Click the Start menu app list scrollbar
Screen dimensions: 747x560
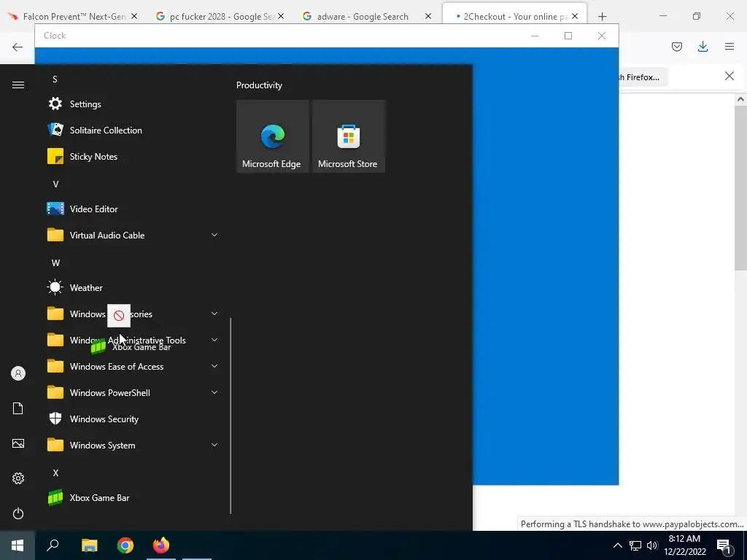coord(231,416)
